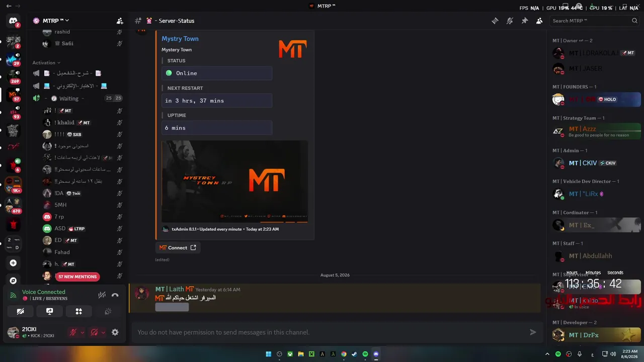The height and width of the screenshot is (362, 644).
Task: Disconnect from the voice channel
Action: click(x=115, y=295)
